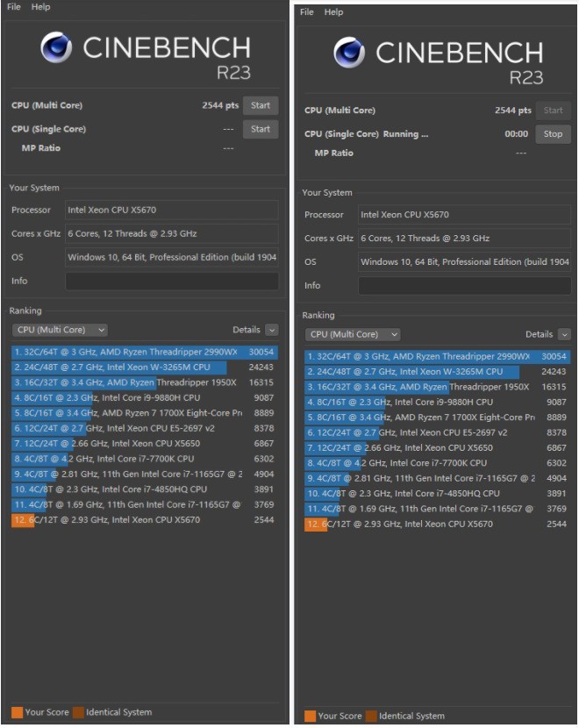Screen dimensions: 579x728
Task: Click the Cinebench logo in the right window
Action: coord(349,53)
